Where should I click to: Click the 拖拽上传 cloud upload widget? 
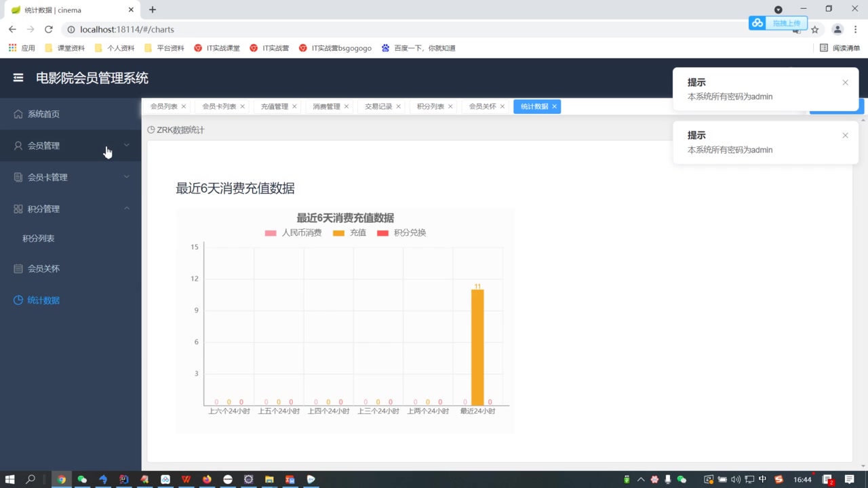click(x=778, y=23)
